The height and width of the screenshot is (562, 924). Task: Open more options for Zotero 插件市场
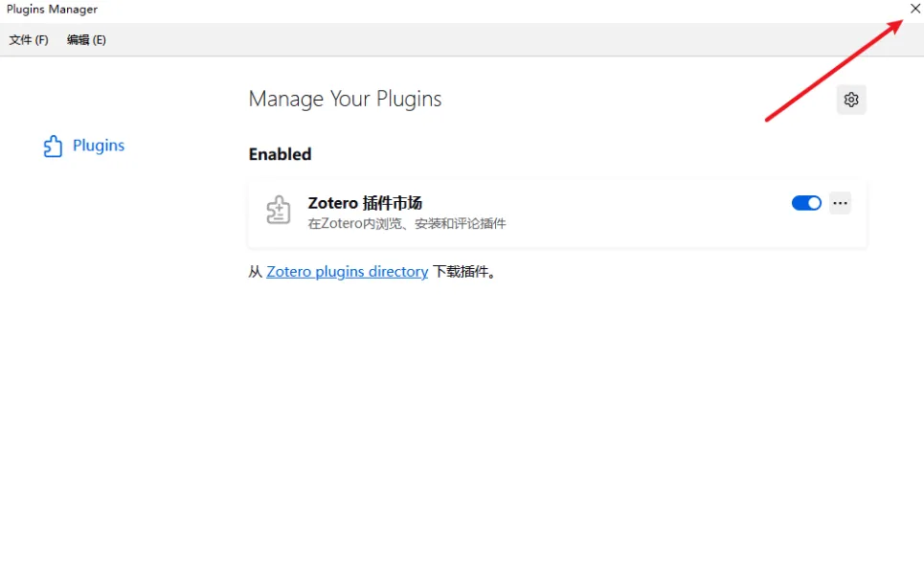840,203
